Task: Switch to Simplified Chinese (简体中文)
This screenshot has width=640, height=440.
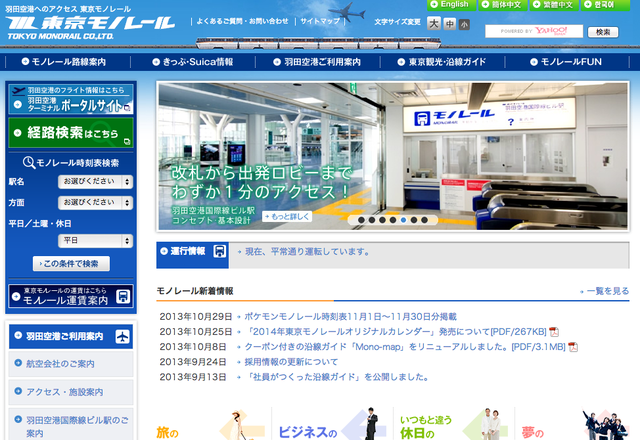Action: click(502, 4)
